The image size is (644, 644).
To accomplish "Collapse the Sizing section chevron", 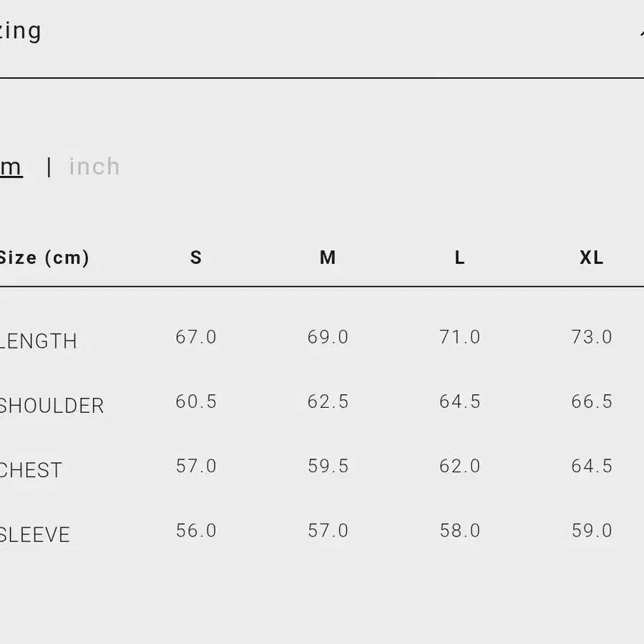I will 640,33.
